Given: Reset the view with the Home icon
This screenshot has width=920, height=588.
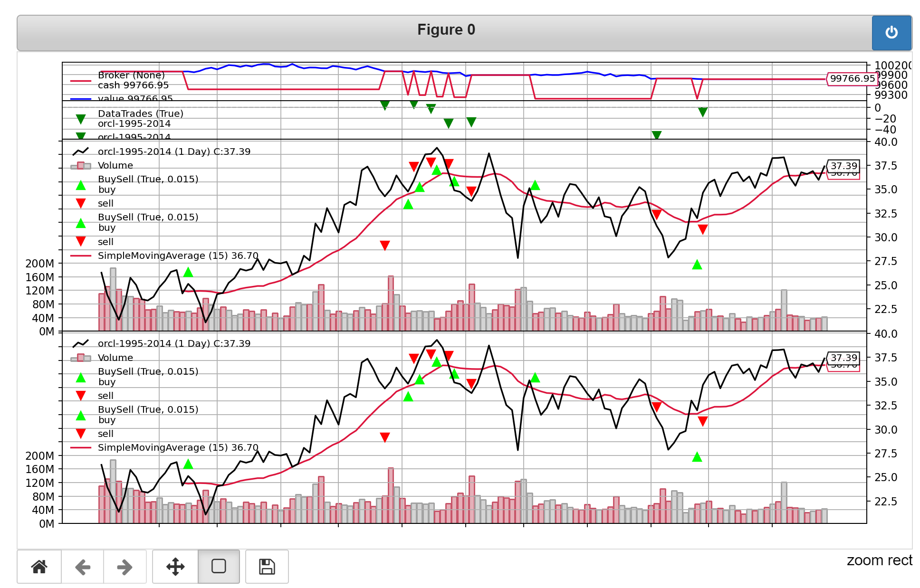Looking at the screenshot, I should pyautogui.click(x=39, y=566).
